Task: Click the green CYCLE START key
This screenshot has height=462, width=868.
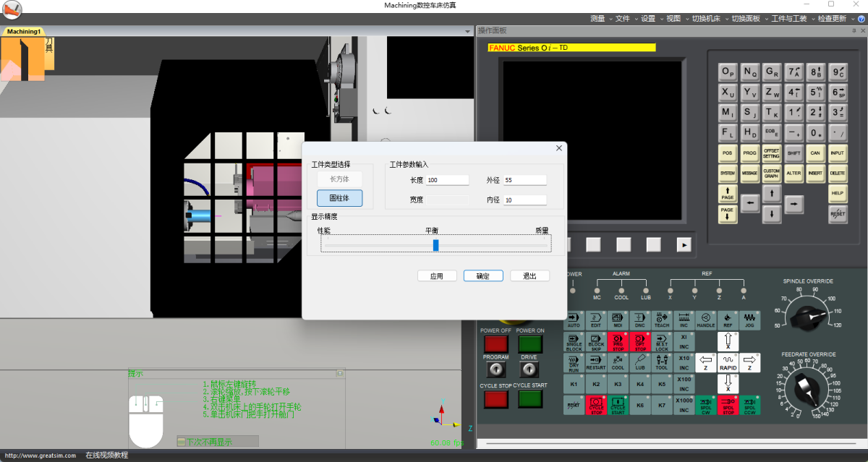Action: pyautogui.click(x=530, y=399)
